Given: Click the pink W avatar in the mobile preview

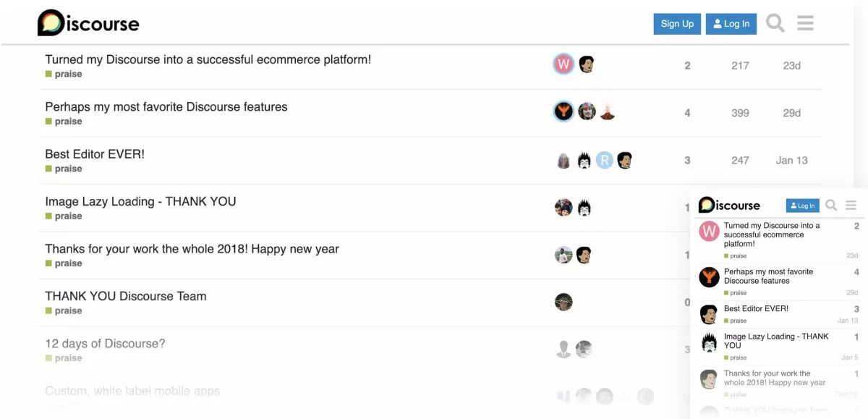Looking at the screenshot, I should (709, 231).
